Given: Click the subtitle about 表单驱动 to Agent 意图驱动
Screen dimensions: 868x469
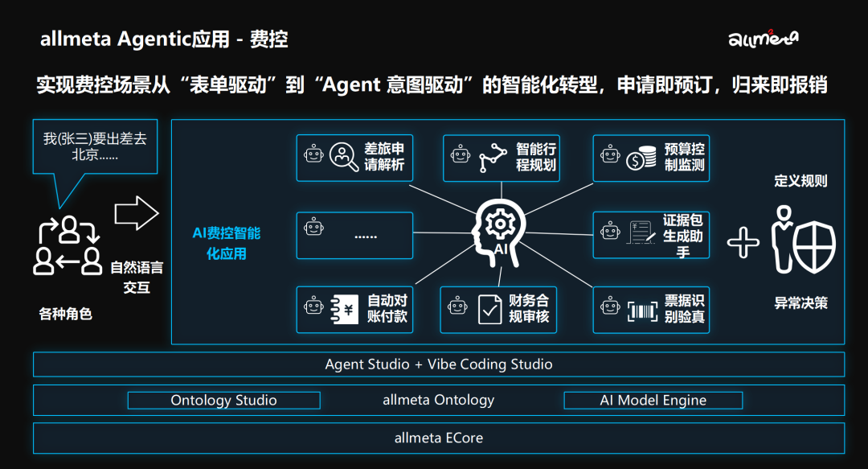Looking at the screenshot, I should 432,84.
